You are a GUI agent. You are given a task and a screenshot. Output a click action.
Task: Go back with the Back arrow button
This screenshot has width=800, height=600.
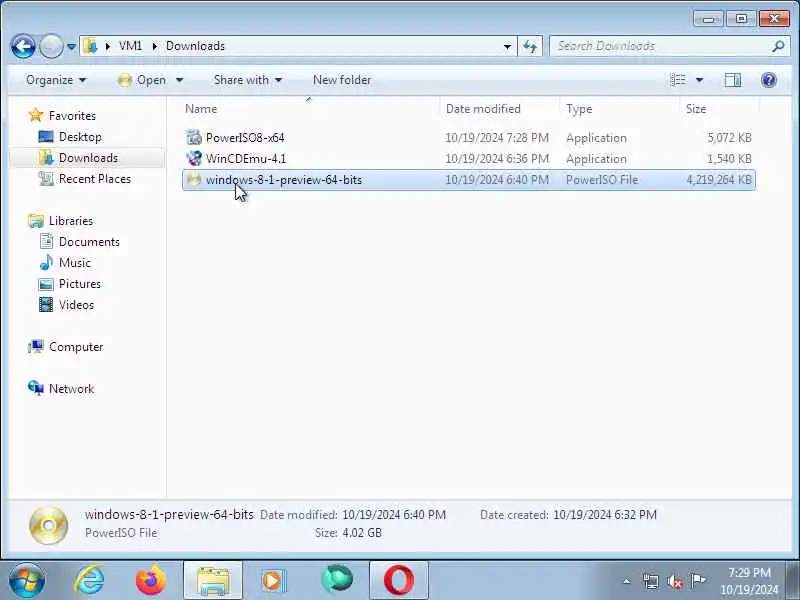point(23,47)
